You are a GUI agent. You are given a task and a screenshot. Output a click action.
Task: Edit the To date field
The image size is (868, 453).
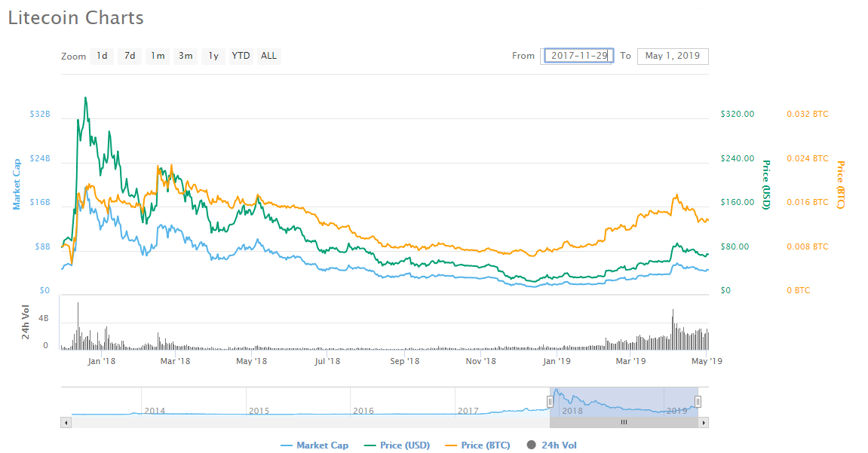tap(672, 56)
